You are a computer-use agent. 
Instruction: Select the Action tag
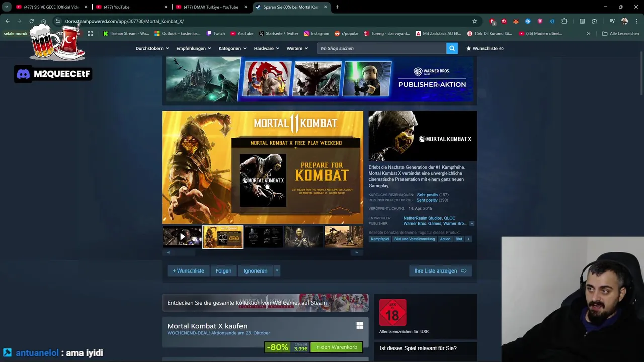pyautogui.click(x=445, y=239)
